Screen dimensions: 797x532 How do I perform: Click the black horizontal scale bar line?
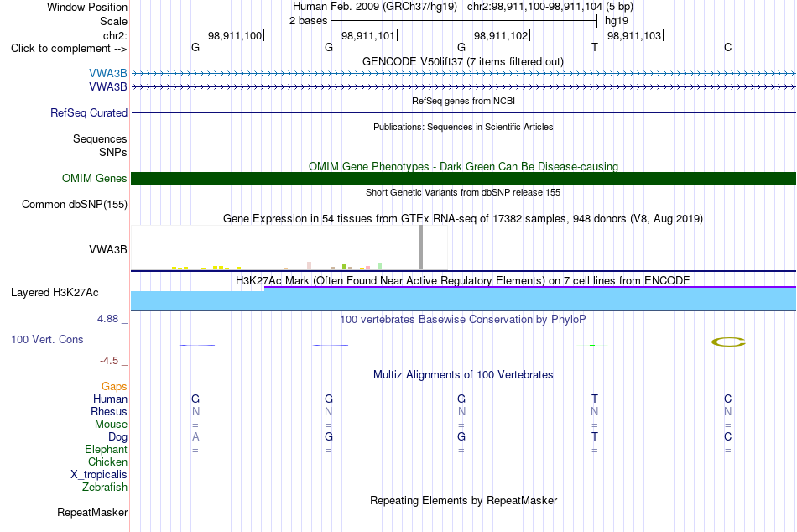click(x=464, y=21)
